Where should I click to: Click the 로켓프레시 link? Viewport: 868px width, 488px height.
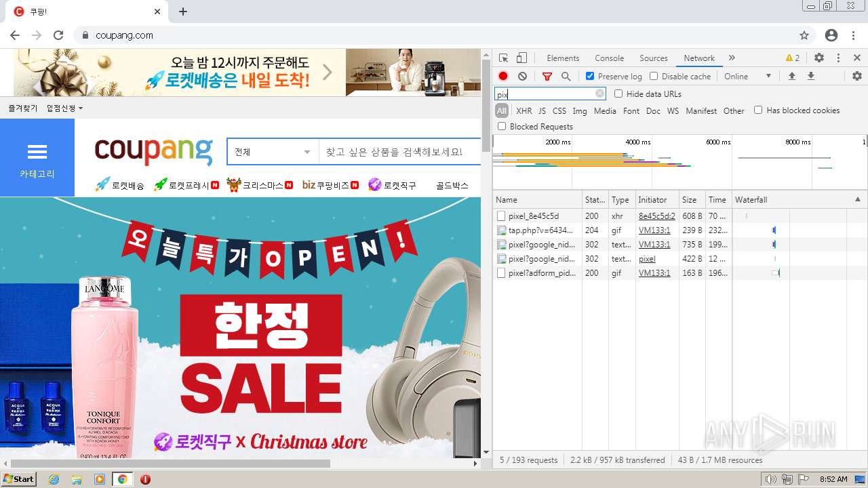point(186,184)
